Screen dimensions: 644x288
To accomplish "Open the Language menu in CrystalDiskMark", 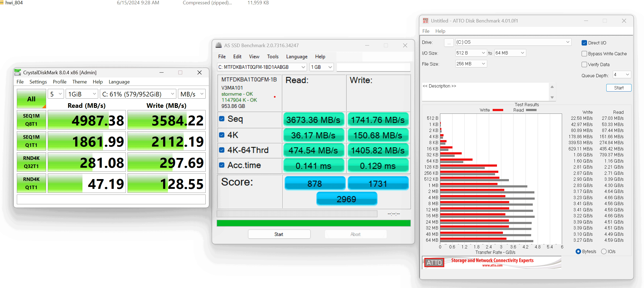I will (119, 82).
